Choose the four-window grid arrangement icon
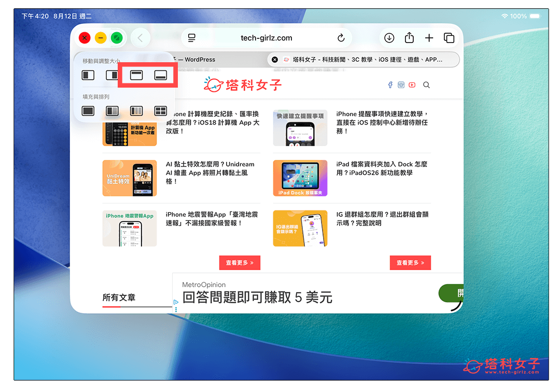The height and width of the screenshot is (392, 560). [160, 110]
